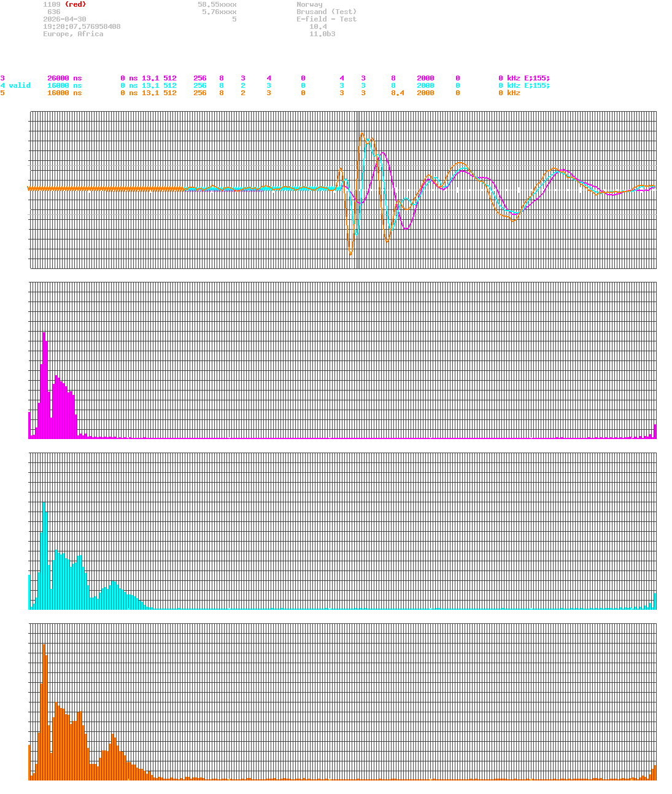Toggle magenta channel 3 row visibility
The height and width of the screenshot is (794, 672).
pos(2,78)
